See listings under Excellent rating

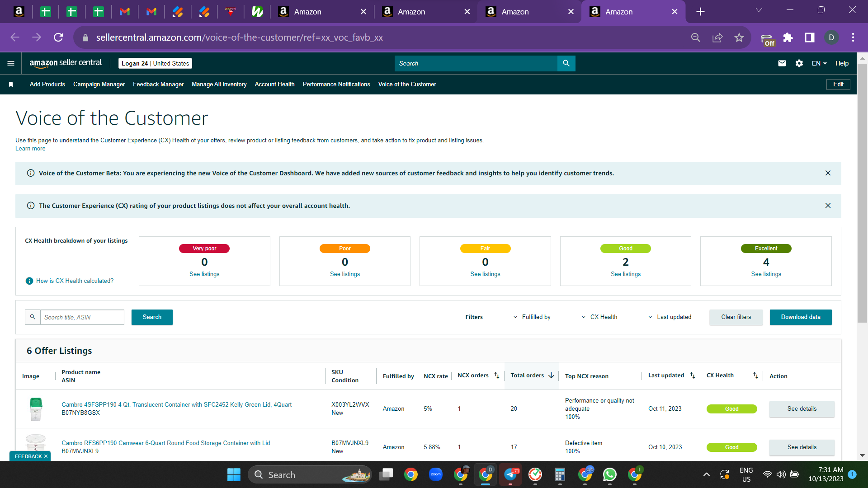point(766,274)
